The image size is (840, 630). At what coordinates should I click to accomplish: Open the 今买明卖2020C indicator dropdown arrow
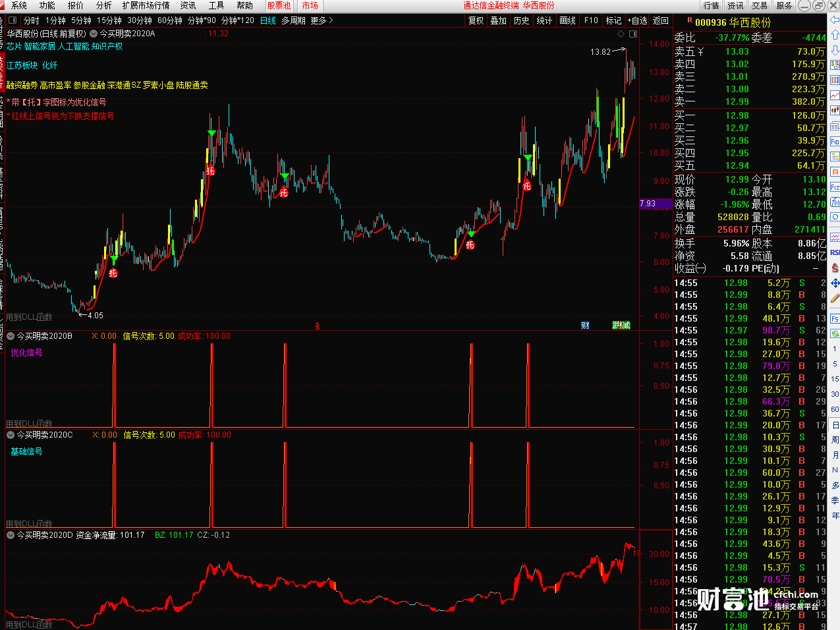pyautogui.click(x=11, y=435)
